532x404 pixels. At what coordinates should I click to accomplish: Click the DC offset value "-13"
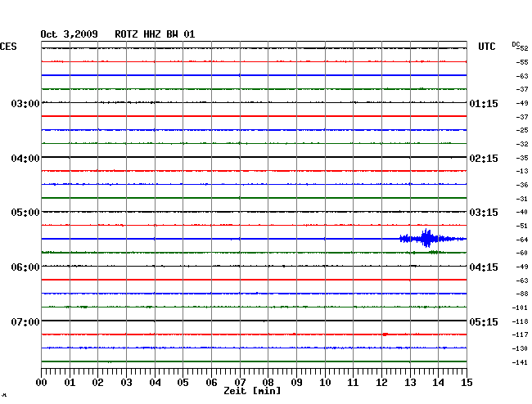point(522,171)
